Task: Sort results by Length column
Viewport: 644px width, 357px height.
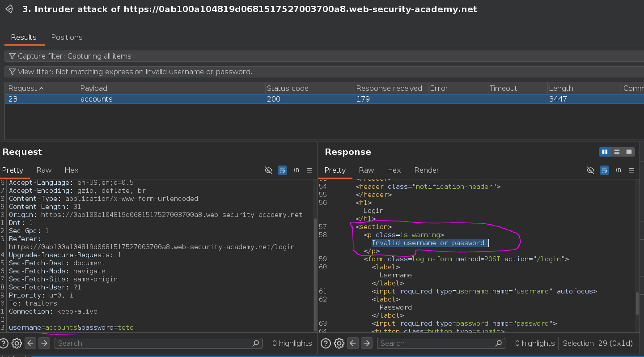Action: pos(585,88)
